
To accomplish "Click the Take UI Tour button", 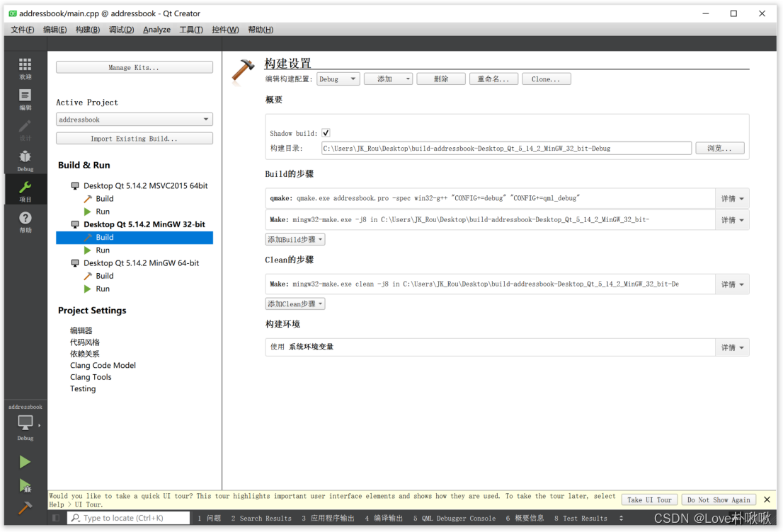I will click(x=649, y=499).
